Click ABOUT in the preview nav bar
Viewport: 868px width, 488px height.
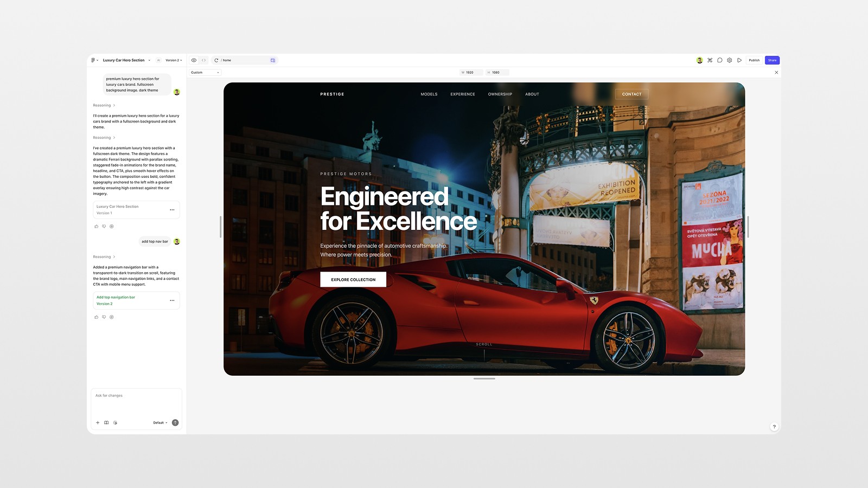click(x=532, y=94)
